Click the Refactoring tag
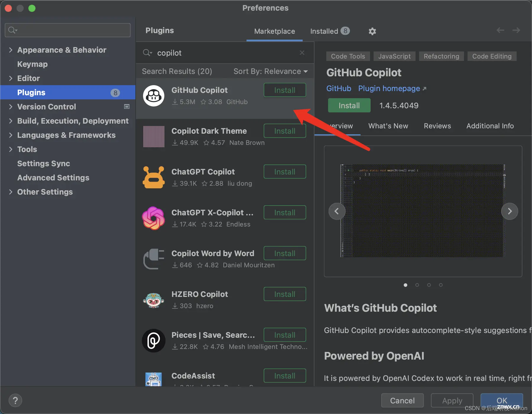This screenshot has width=532, height=414. (441, 56)
